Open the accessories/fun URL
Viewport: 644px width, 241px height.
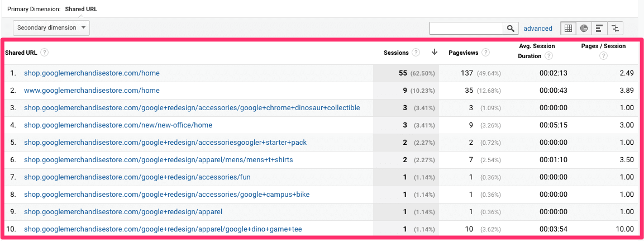pyautogui.click(x=137, y=177)
